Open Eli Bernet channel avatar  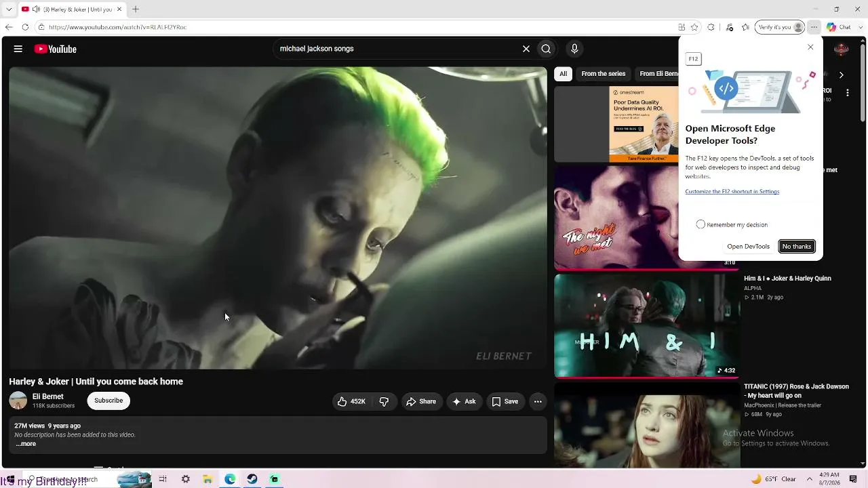tap(18, 401)
